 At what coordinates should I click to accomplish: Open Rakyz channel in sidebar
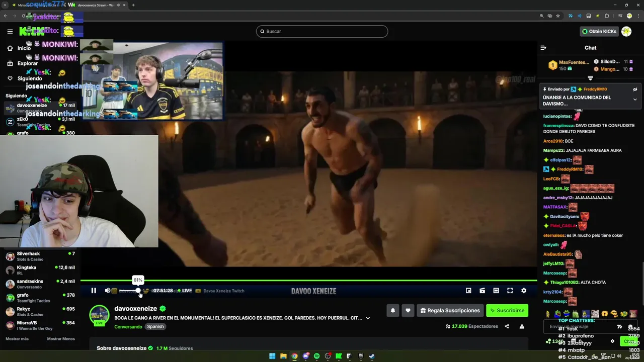coord(40,312)
